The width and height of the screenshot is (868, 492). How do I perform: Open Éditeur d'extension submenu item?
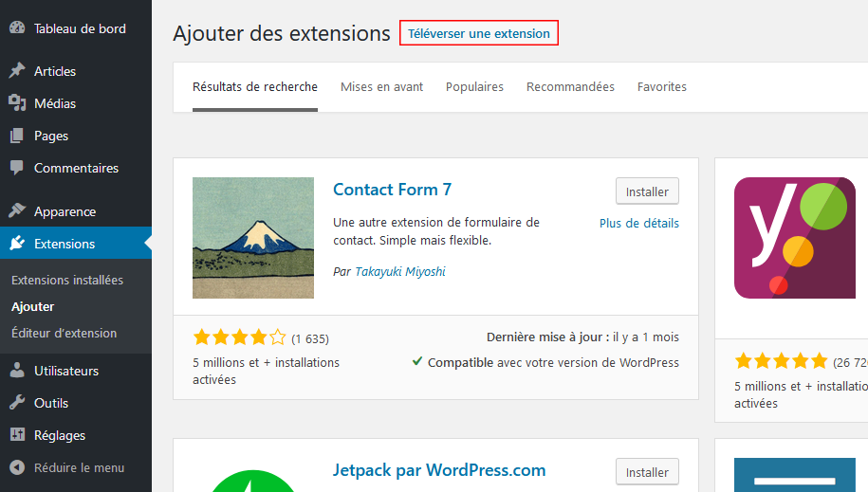(65, 333)
